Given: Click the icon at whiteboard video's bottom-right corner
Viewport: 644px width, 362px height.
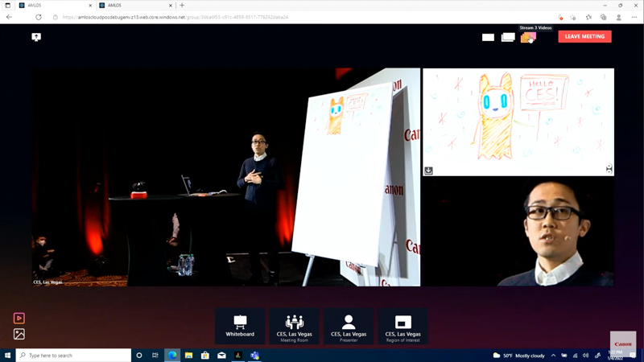Looking at the screenshot, I should click(609, 169).
